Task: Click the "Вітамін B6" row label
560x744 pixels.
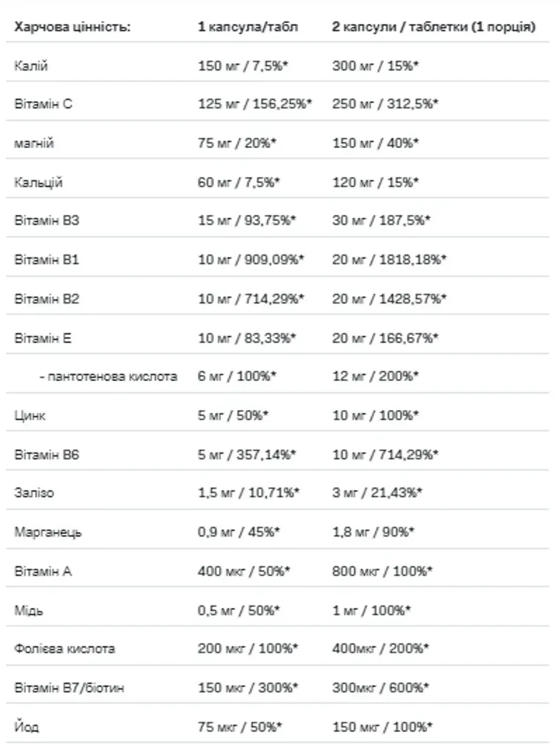Action: pos(46,455)
